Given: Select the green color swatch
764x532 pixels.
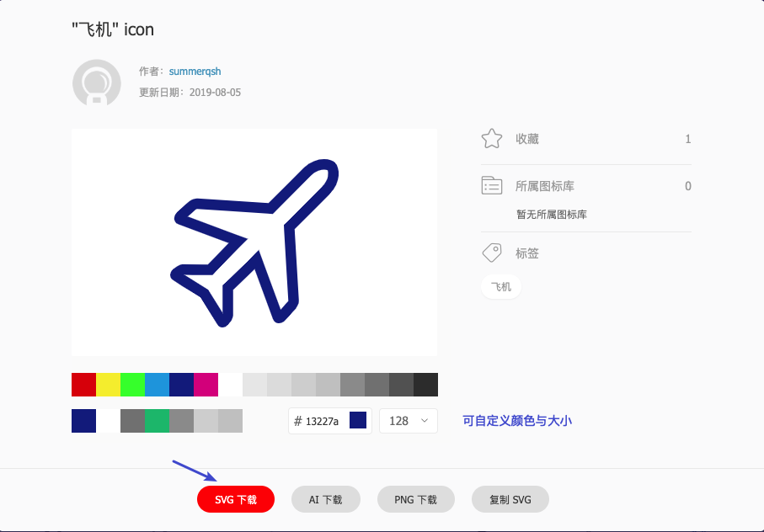Looking at the screenshot, I should 132,385.
